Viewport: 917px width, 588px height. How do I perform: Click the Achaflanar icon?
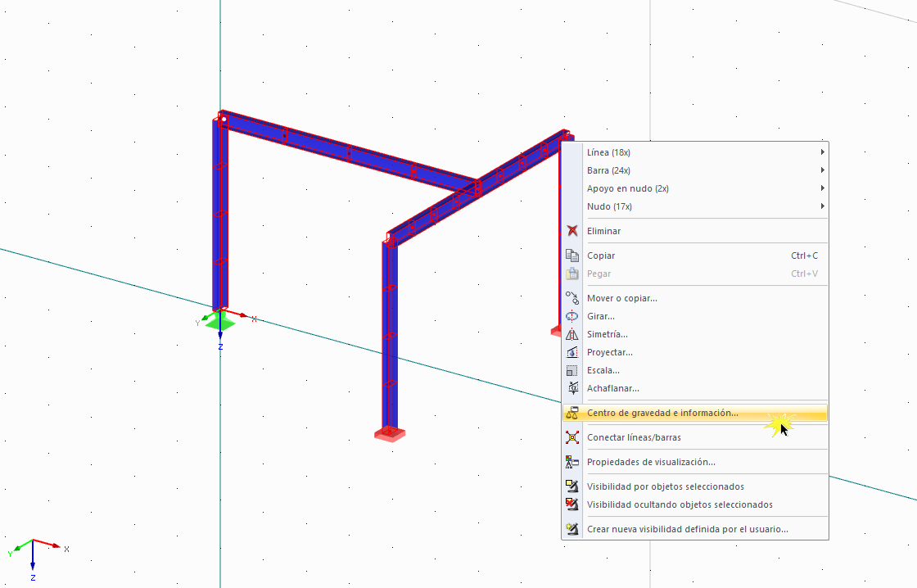(572, 388)
